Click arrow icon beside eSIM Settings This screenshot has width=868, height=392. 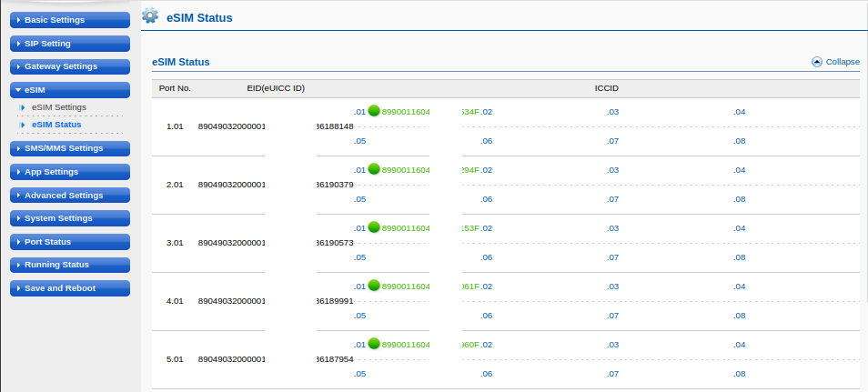[x=23, y=107]
